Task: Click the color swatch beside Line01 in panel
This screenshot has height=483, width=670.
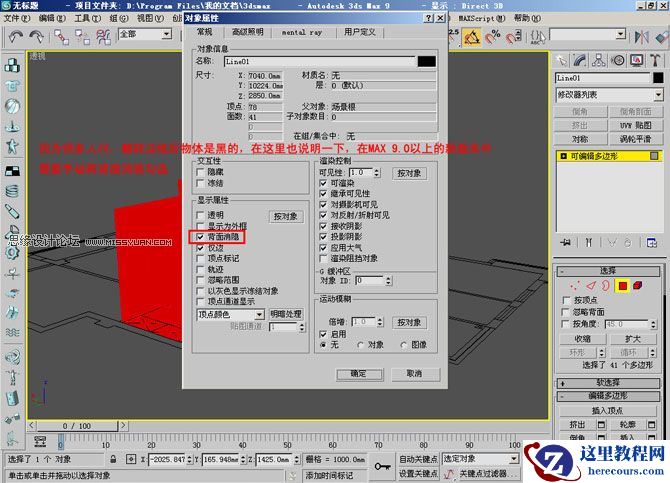Action: [x=658, y=78]
